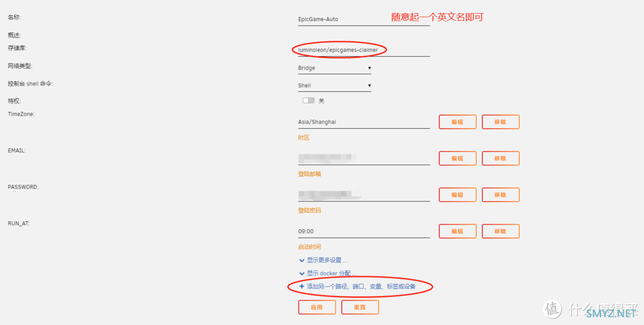Click the 名称 label
This screenshot has width=644, height=325.
[x=14, y=18]
